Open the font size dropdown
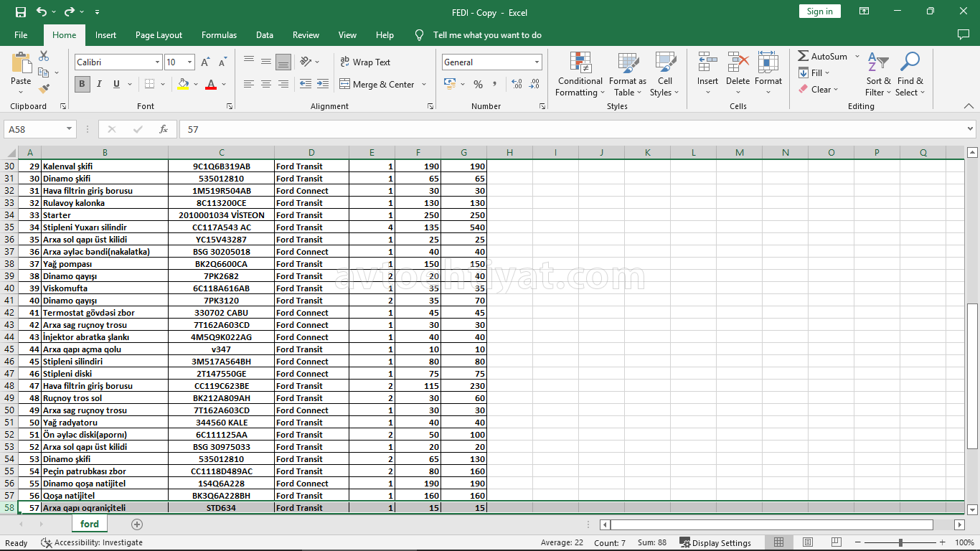980x551 pixels. pos(189,62)
